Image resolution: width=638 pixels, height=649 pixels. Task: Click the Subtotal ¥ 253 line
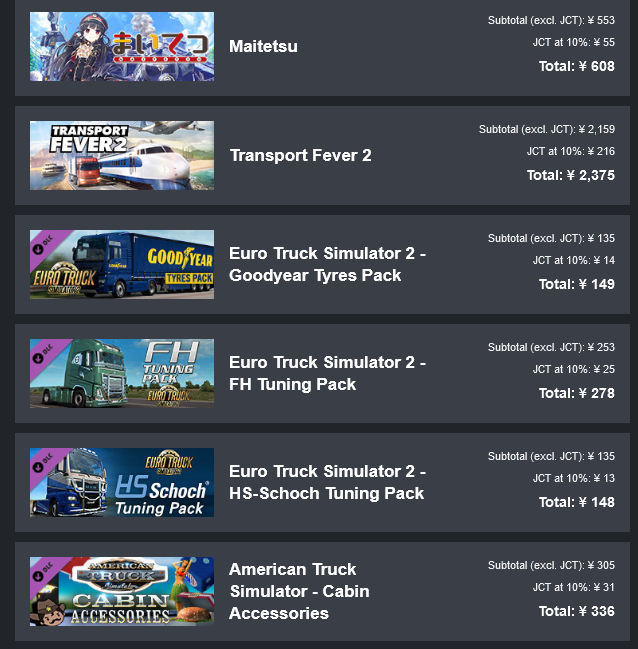pos(551,347)
